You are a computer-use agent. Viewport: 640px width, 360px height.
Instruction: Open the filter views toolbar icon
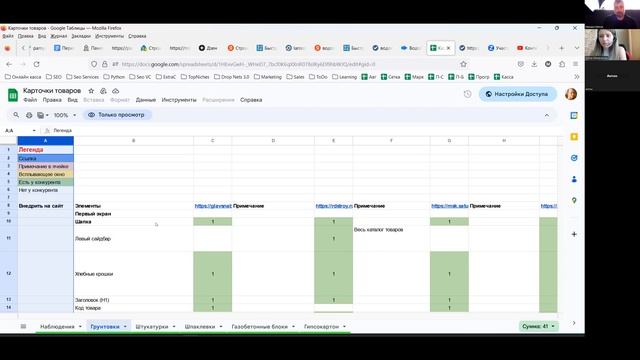pyautogui.click(x=42, y=115)
